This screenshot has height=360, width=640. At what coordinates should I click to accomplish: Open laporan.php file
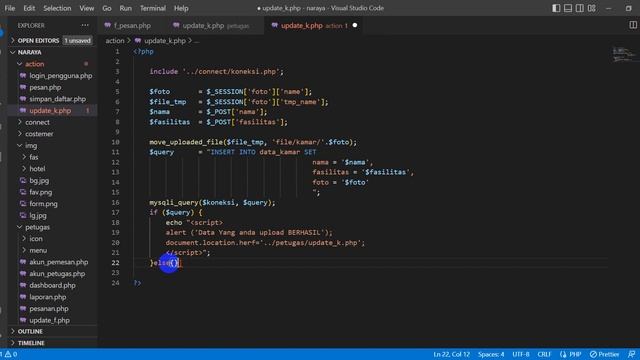coord(47,297)
